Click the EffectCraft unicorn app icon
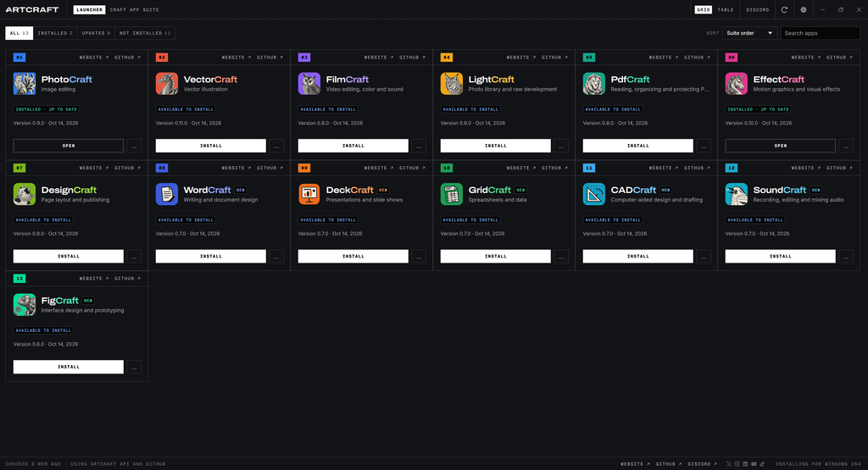 coord(737,84)
